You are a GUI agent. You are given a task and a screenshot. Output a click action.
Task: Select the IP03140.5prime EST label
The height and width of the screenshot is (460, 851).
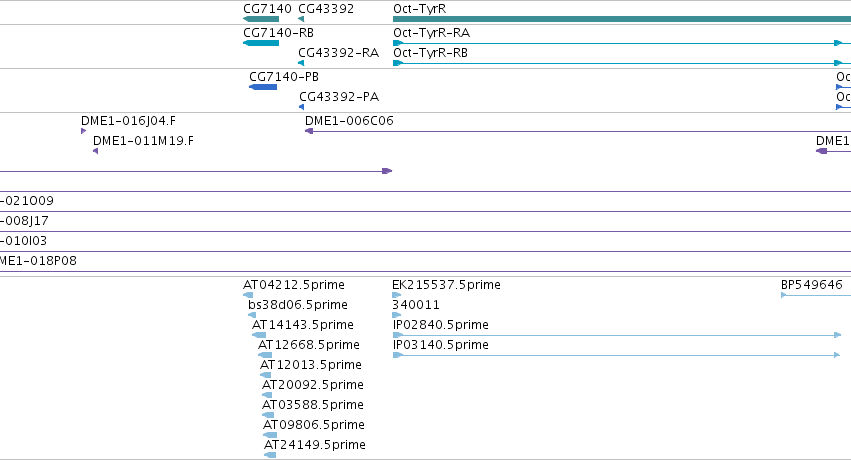[x=441, y=344]
